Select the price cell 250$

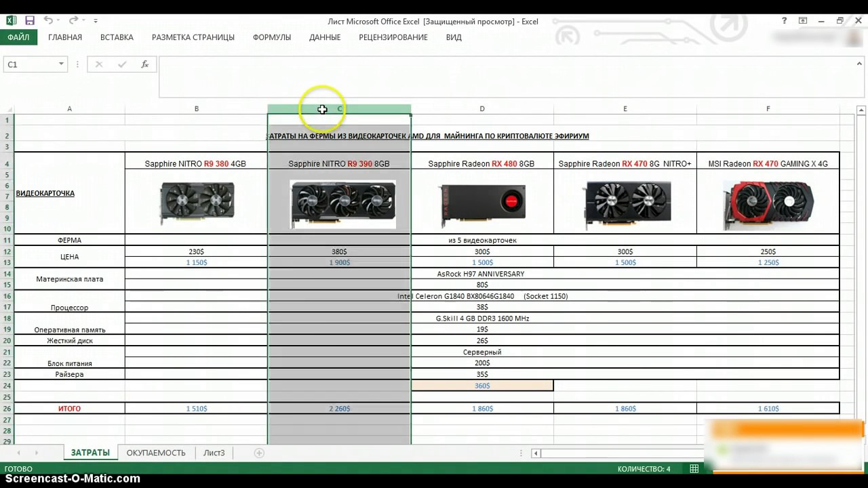(x=768, y=251)
